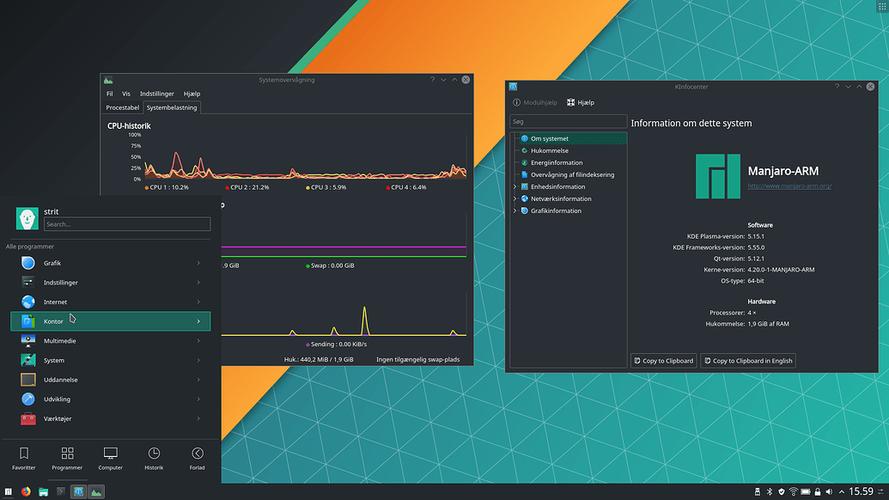Screen dimensions: 889x500
Task: Open the Multimedie category in launcher
Action: click(x=111, y=341)
